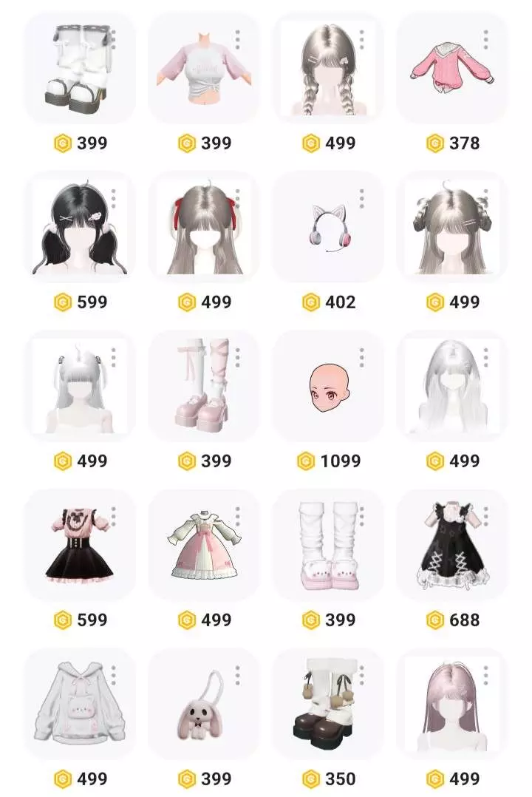The height and width of the screenshot is (797, 532).
Task: Open options menu on bunny bag item
Action: [x=238, y=676]
